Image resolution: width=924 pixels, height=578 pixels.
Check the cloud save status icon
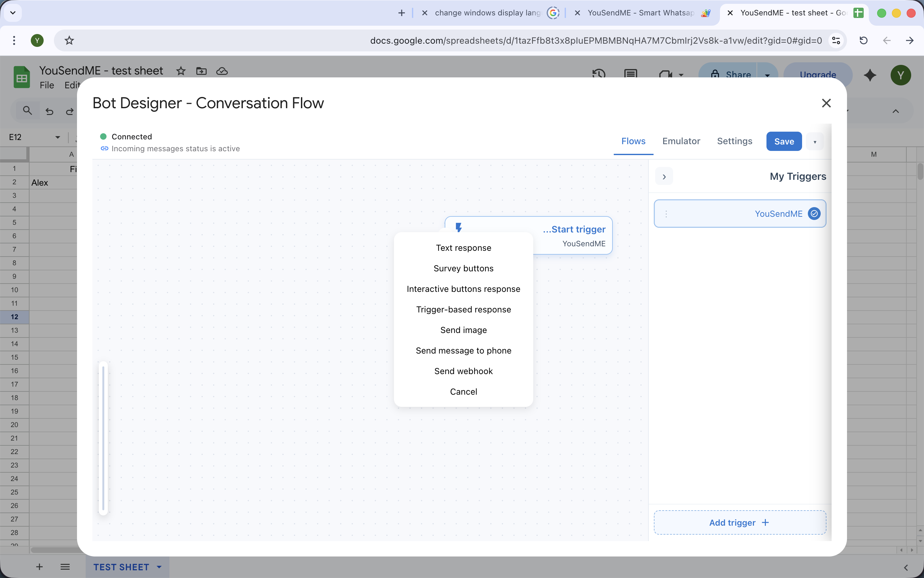[222, 71]
